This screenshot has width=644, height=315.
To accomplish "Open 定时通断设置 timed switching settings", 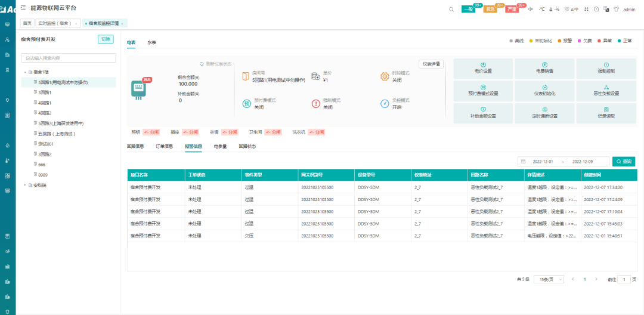I will [x=544, y=114].
